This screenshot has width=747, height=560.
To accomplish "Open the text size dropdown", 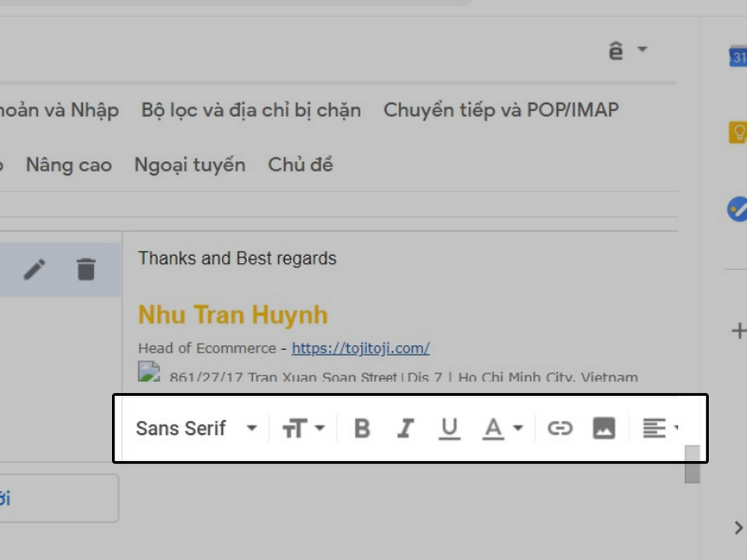I will point(303,429).
